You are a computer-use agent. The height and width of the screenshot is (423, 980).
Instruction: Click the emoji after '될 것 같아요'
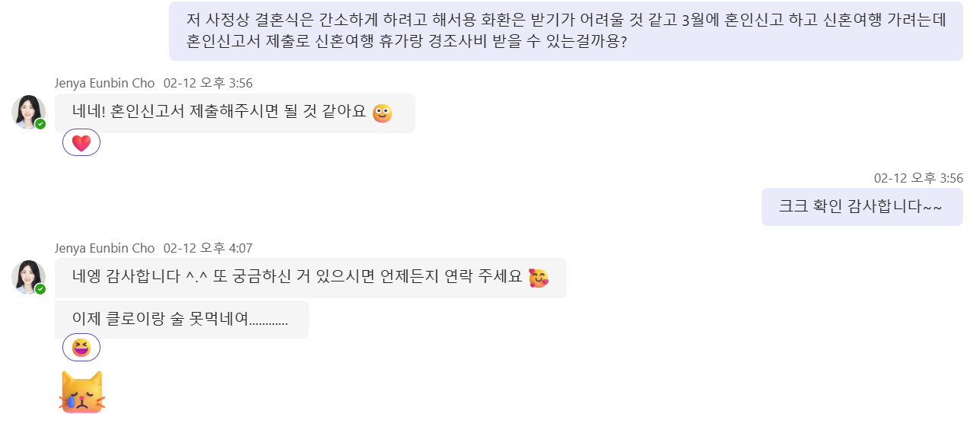pyautogui.click(x=383, y=113)
